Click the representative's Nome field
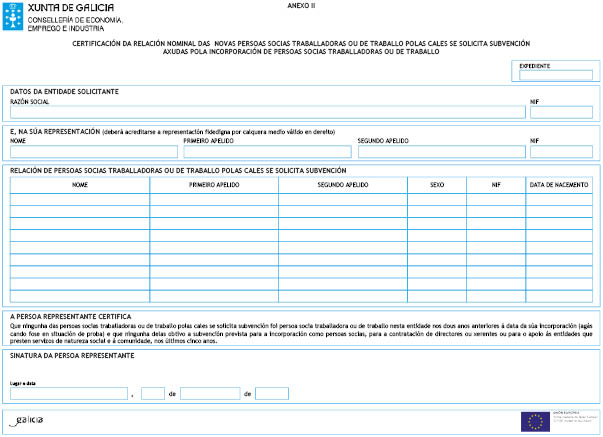This screenshot has height=437, width=603. [x=94, y=152]
